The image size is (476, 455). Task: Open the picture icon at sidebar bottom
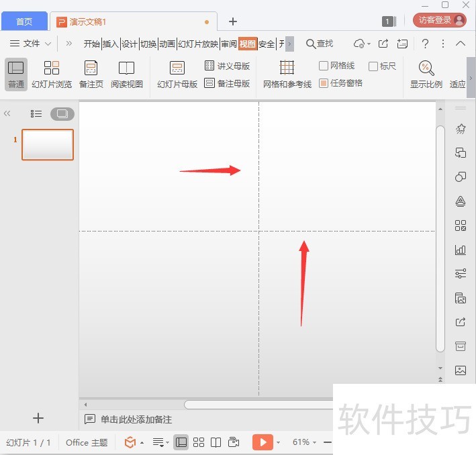tap(460, 370)
